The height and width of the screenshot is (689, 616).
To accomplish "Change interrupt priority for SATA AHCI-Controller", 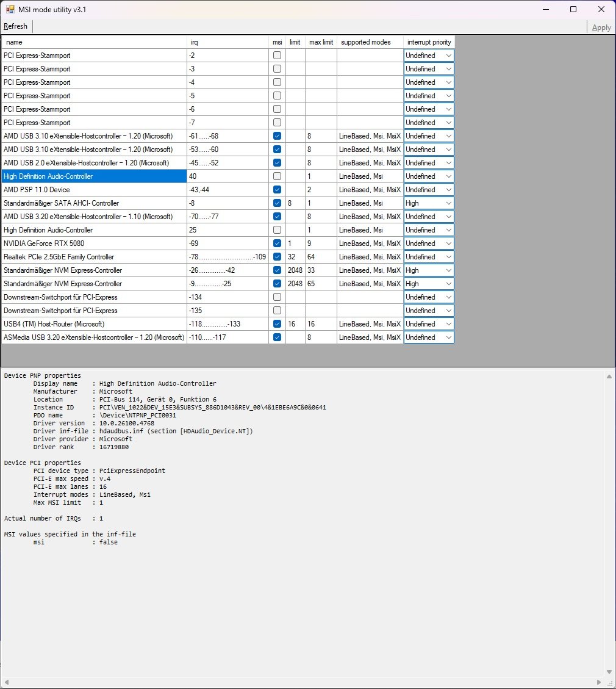I will click(448, 203).
